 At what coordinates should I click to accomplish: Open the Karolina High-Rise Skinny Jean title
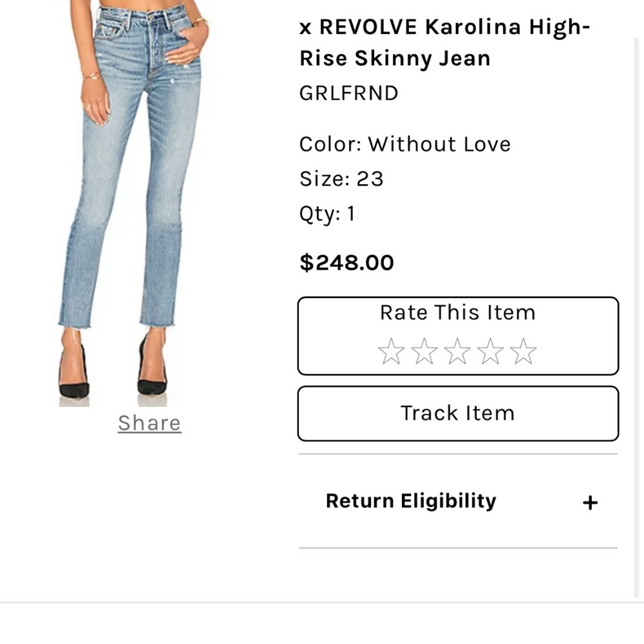click(x=444, y=43)
